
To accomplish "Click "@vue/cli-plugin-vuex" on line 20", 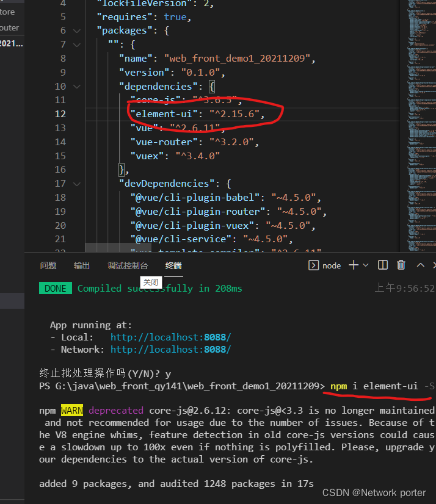I will (x=192, y=226).
